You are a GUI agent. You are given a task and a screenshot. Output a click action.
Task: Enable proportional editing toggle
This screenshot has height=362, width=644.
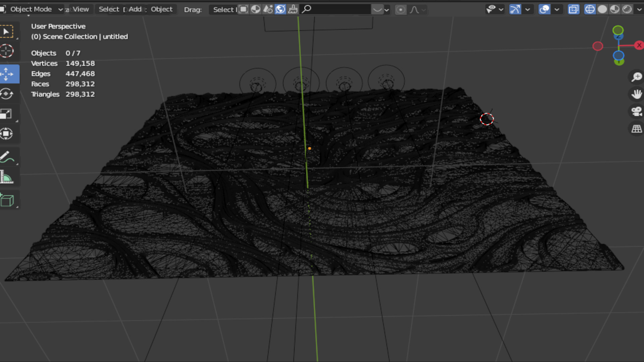tap(400, 10)
